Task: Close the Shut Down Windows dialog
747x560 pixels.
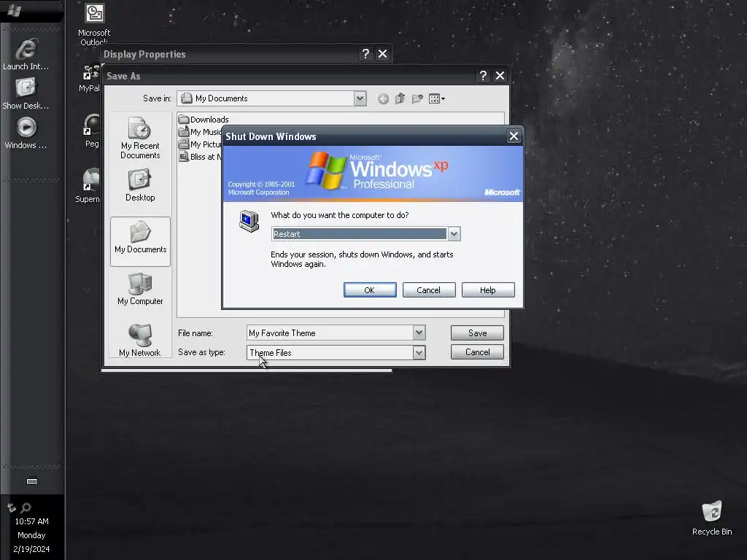Action: point(514,136)
